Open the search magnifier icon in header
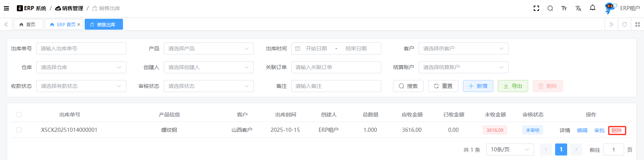This screenshot has height=160, width=644. (550, 8)
